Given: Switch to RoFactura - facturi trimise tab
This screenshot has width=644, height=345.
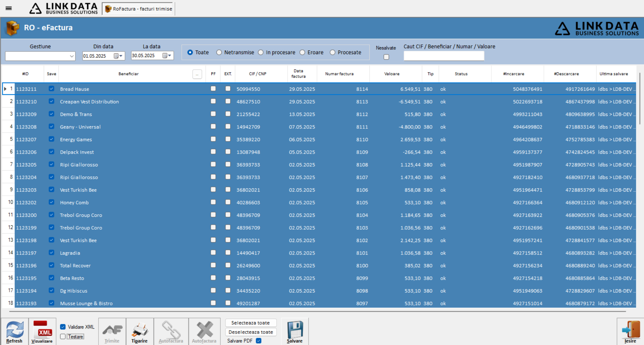Looking at the screenshot, I should coord(139,9).
